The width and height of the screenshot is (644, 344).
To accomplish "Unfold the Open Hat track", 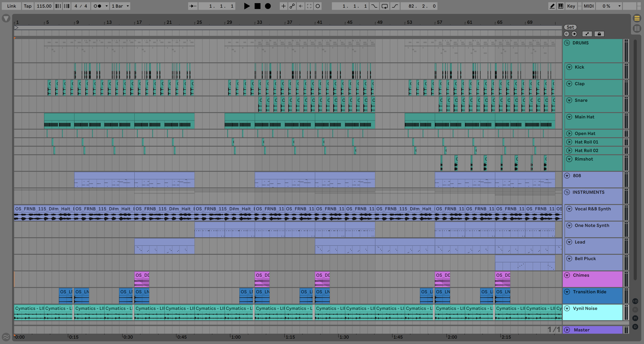I will click(x=569, y=133).
